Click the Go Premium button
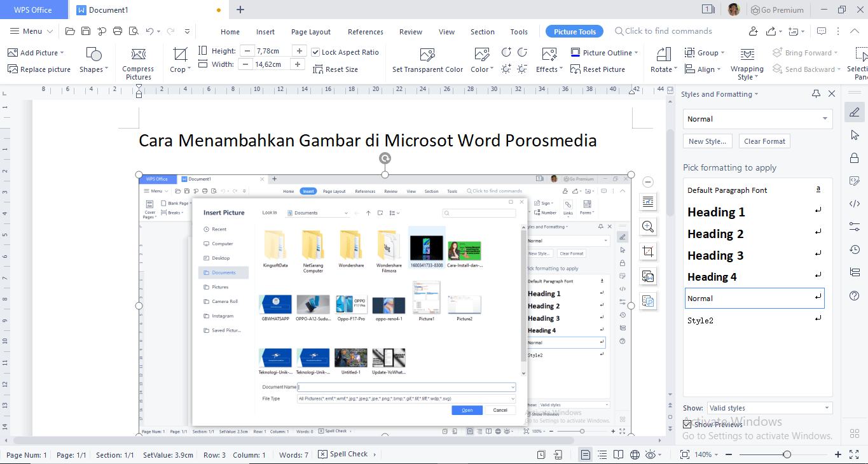The width and height of the screenshot is (868, 464). 777,10
